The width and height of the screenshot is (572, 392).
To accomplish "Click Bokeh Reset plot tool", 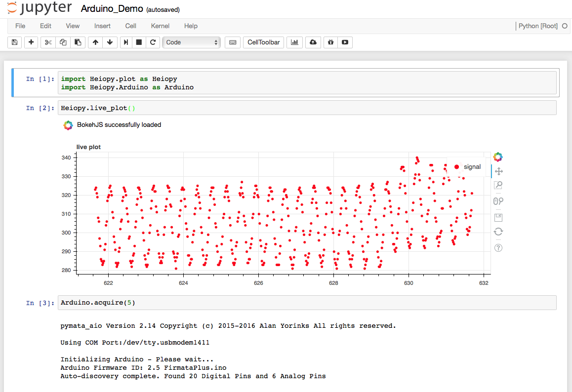I will 498,232.
